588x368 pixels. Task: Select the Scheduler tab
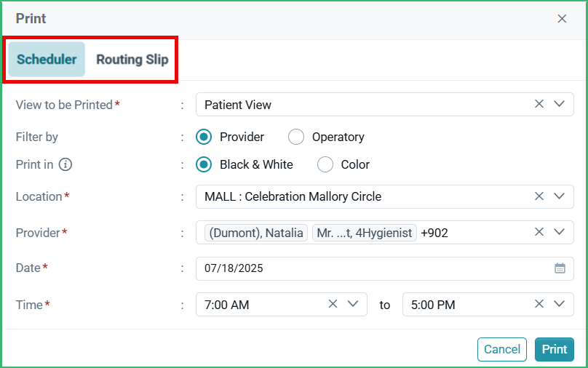pos(47,59)
